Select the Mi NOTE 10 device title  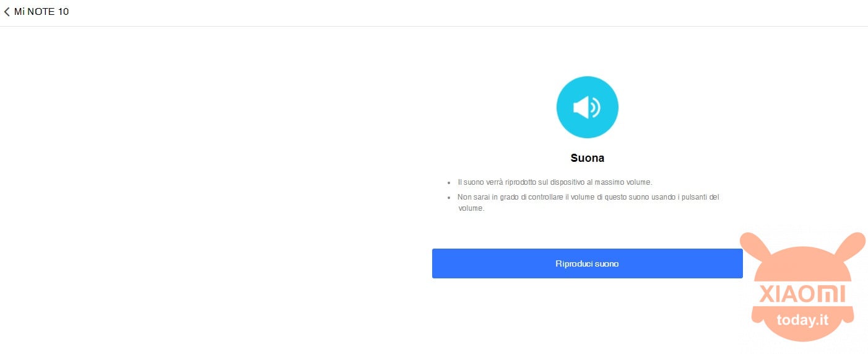41,12
